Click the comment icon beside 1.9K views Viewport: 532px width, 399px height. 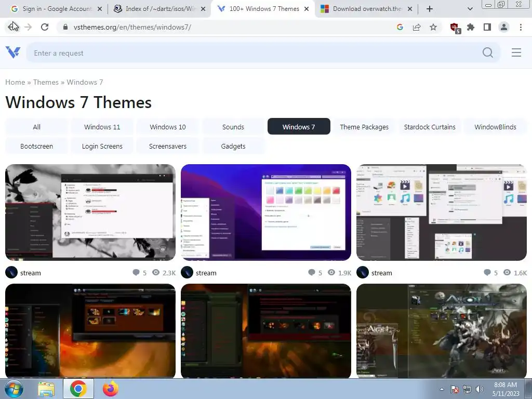[x=312, y=272]
